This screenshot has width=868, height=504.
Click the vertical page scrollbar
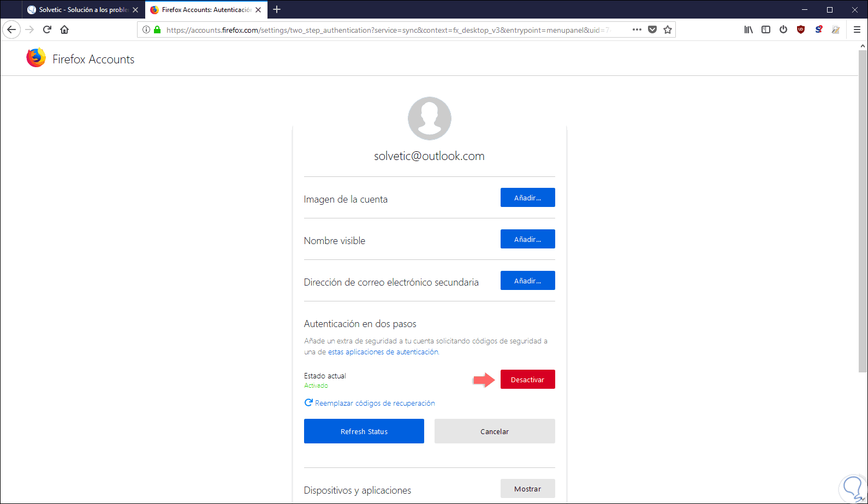(863, 211)
